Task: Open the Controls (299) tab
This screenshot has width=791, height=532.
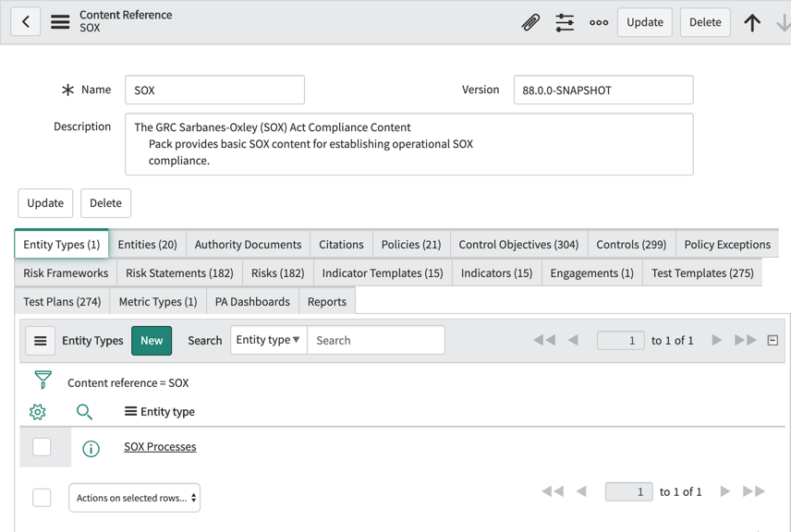Action: coord(631,245)
